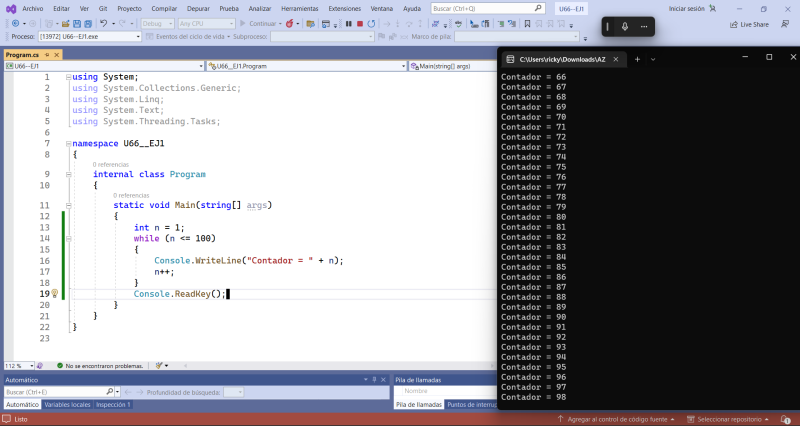Expand the terminal tab dropdown chevron
The width and height of the screenshot is (800, 426).
(653, 58)
